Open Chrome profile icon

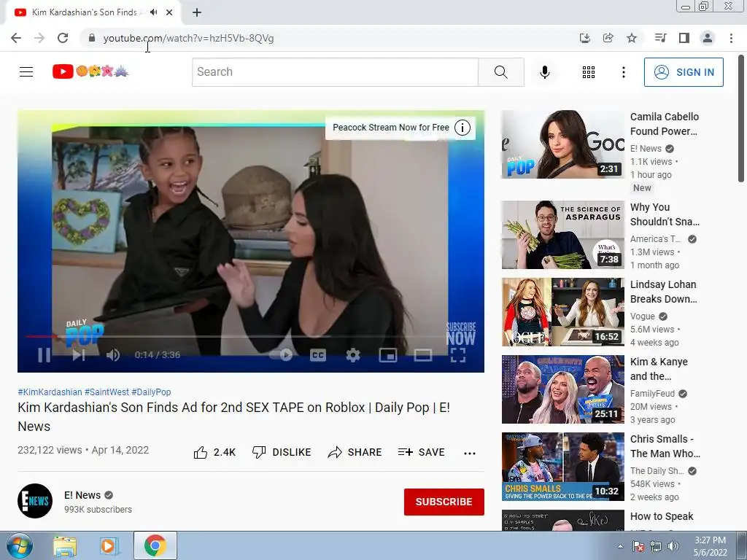tap(708, 38)
